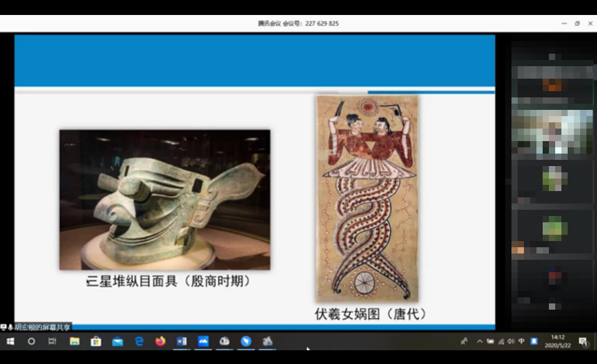
Task: Click the Sanxingdui bronze mask photo
Action: coord(165,200)
